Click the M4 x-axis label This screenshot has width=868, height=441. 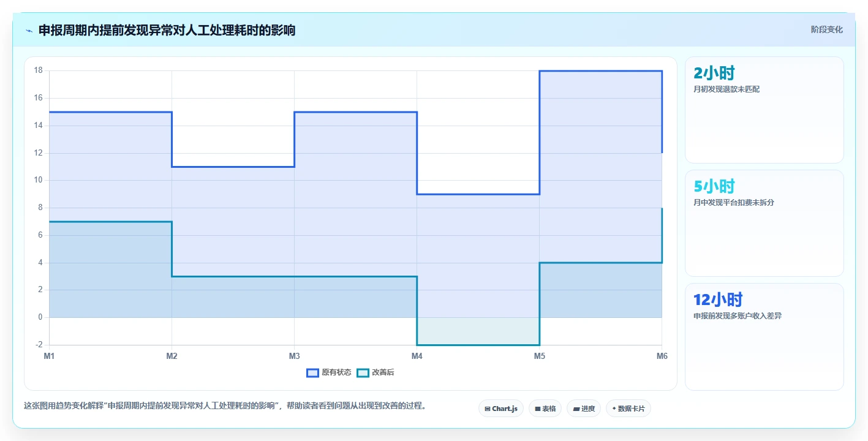tap(417, 356)
